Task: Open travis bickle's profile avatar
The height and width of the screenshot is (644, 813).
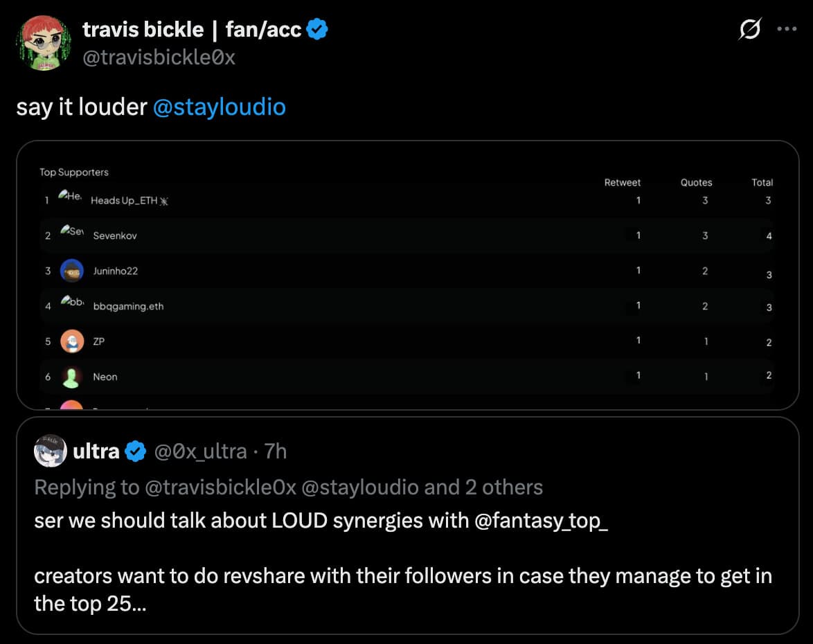Action: point(44,42)
